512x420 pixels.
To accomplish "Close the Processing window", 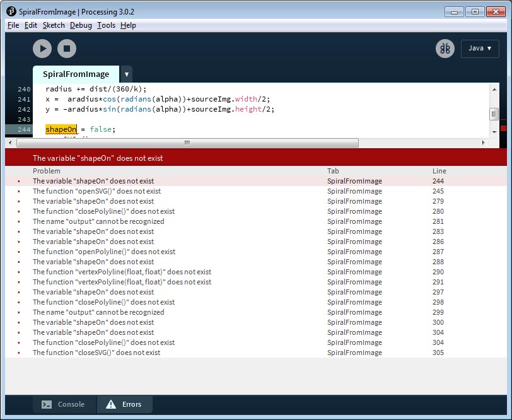I will [x=496, y=12].
